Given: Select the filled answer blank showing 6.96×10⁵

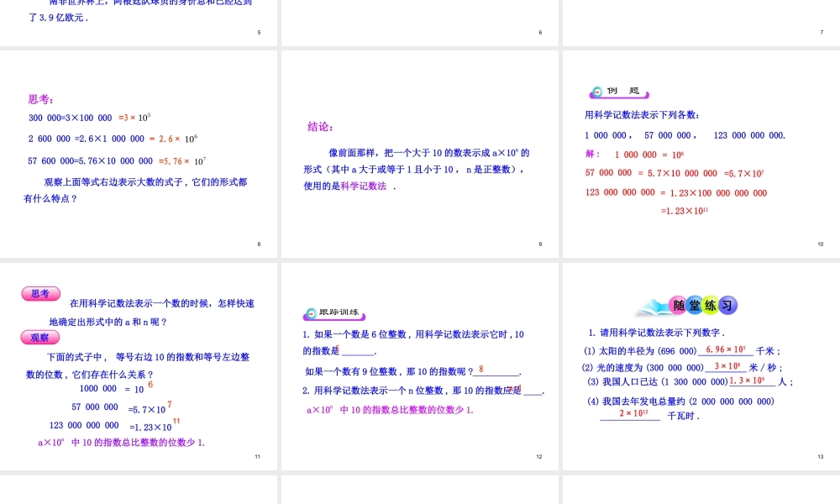Looking at the screenshot, I should [x=727, y=349].
